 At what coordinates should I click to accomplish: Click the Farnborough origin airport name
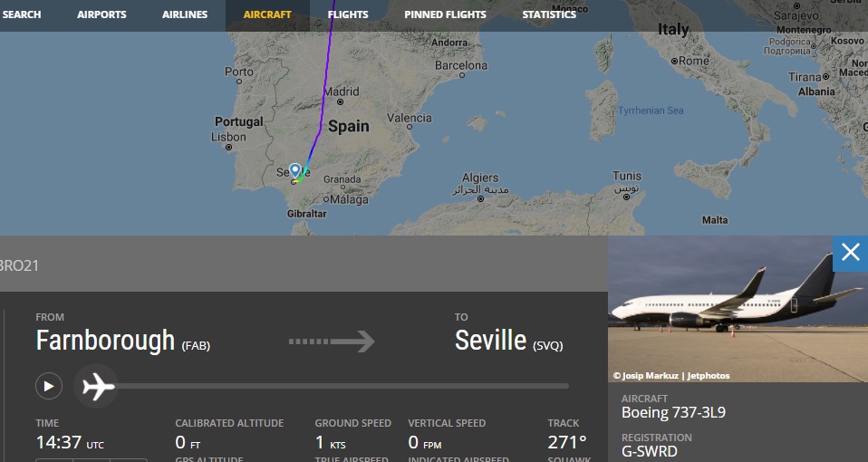105,341
